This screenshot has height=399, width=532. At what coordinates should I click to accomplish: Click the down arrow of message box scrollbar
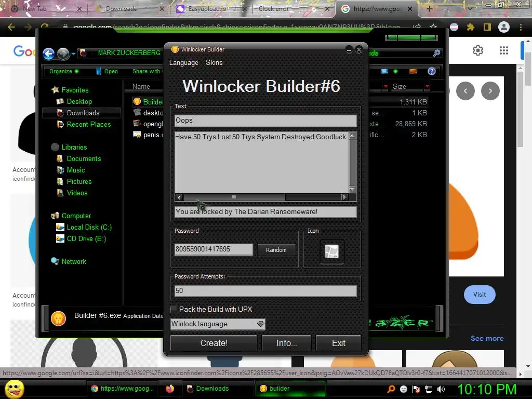pos(352,189)
